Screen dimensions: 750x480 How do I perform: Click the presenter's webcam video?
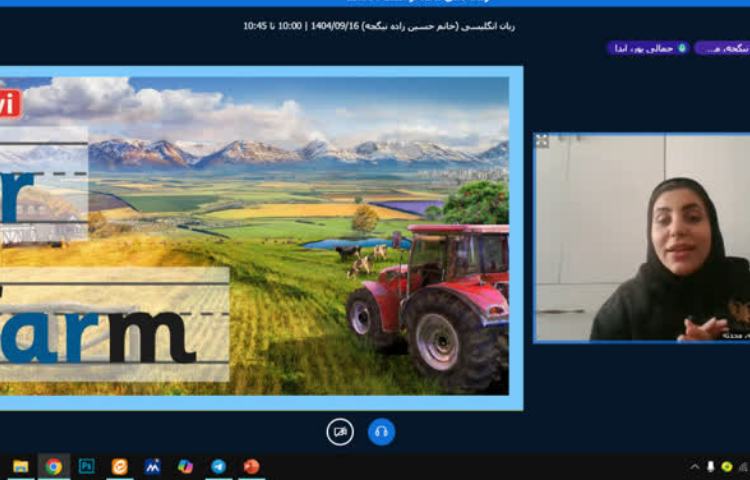point(641,238)
